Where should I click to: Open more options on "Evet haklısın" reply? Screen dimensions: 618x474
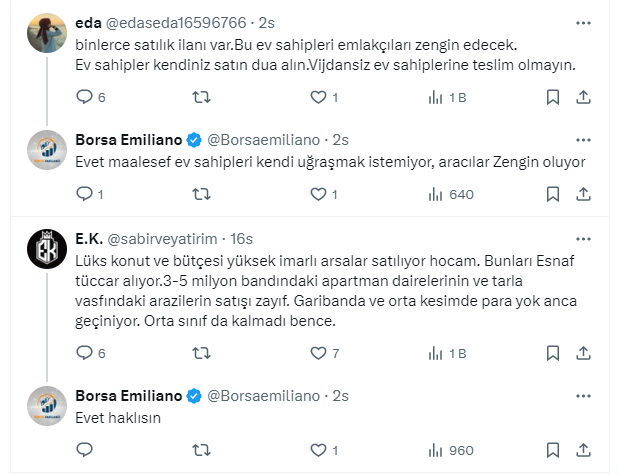point(584,396)
